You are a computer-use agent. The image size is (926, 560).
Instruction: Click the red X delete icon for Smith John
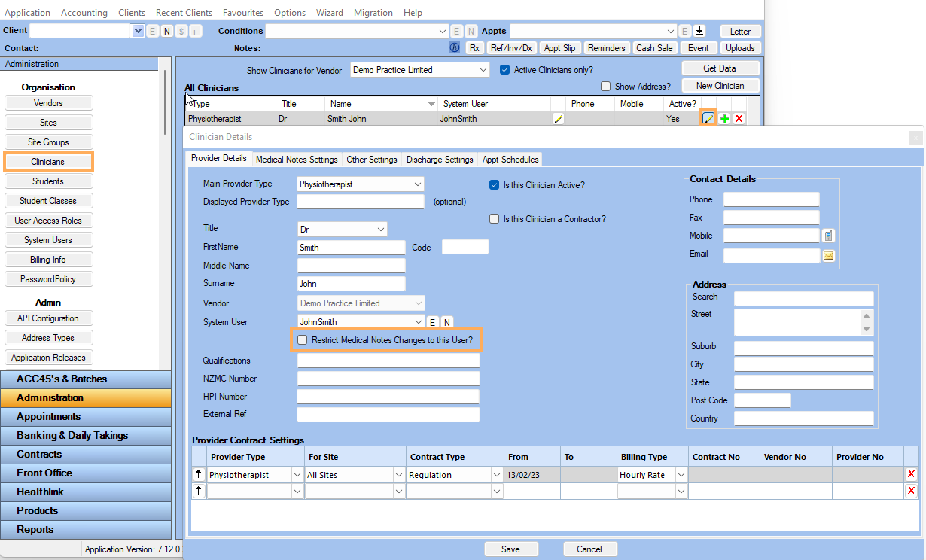[x=739, y=119]
